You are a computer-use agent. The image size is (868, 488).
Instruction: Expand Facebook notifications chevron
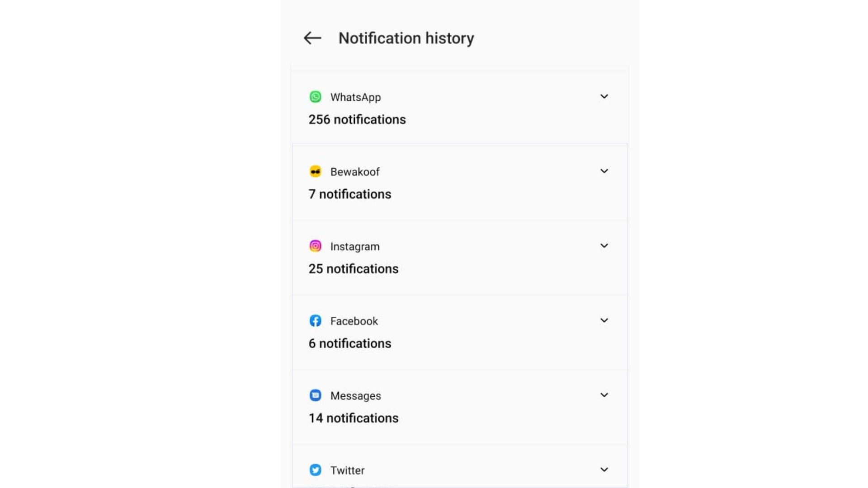[604, 320]
